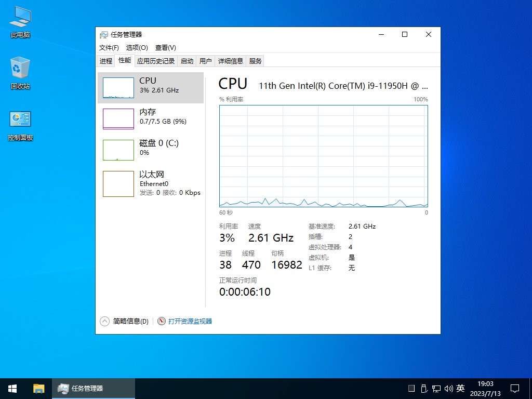The image size is (532, 399).
Task: Click % 利用率 graph label
Action: tap(231, 99)
